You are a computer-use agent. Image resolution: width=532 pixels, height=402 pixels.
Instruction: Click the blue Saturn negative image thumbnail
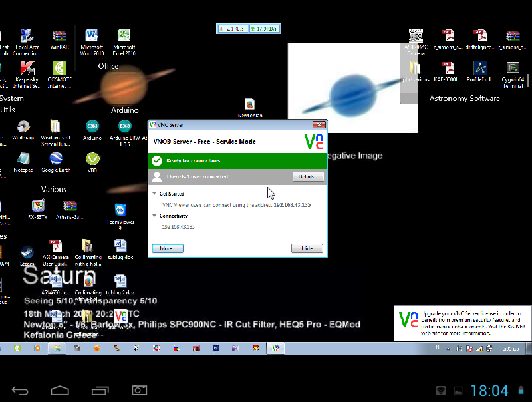pyautogui.click(x=352, y=88)
